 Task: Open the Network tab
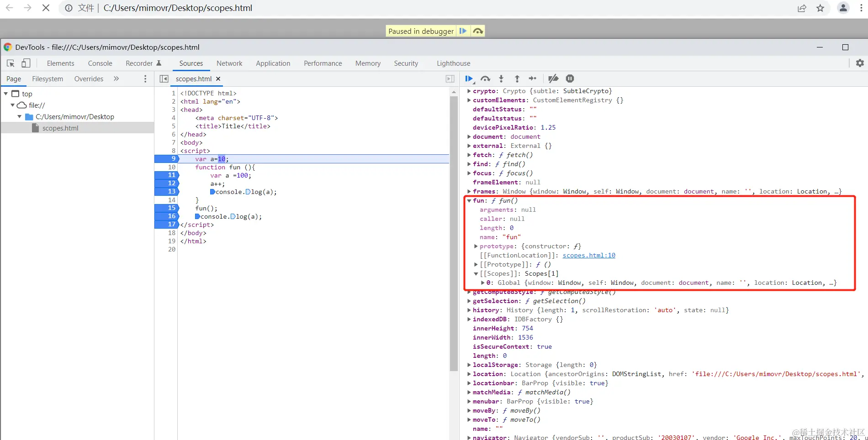(x=229, y=63)
